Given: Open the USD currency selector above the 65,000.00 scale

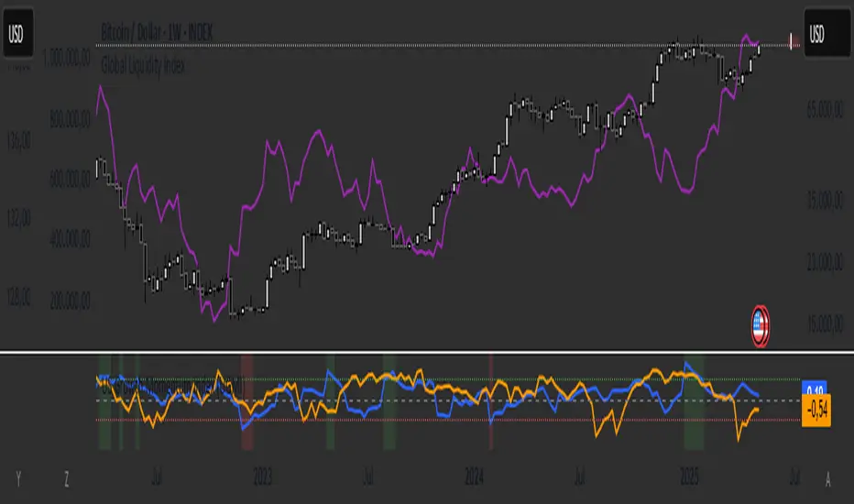Looking at the screenshot, I should tap(827, 34).
